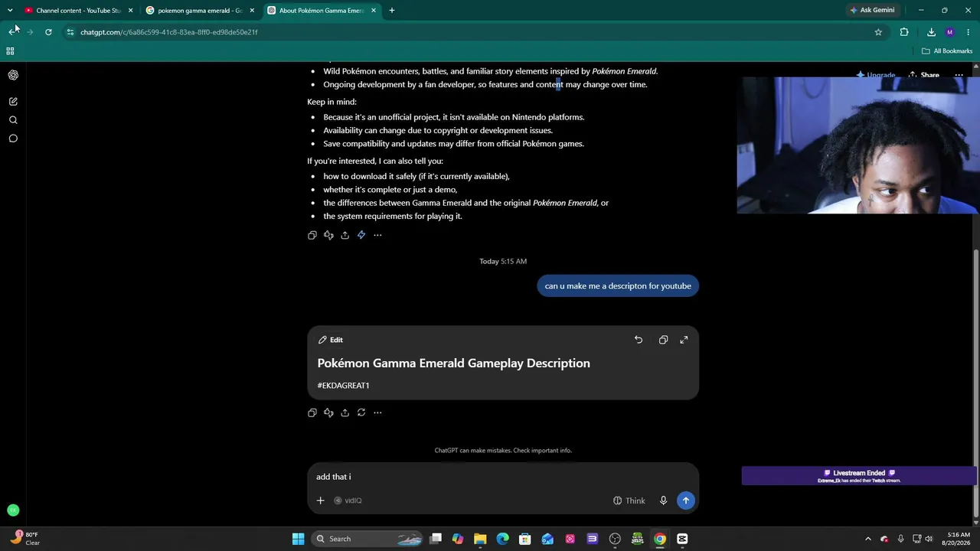Open a new browser tab
The width and height of the screenshot is (980, 551).
click(392, 11)
